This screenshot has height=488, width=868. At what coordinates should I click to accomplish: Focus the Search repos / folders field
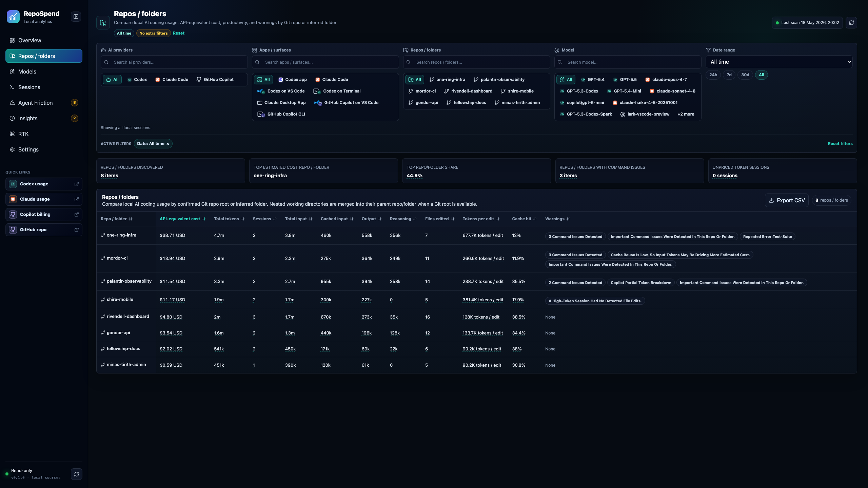coord(476,62)
